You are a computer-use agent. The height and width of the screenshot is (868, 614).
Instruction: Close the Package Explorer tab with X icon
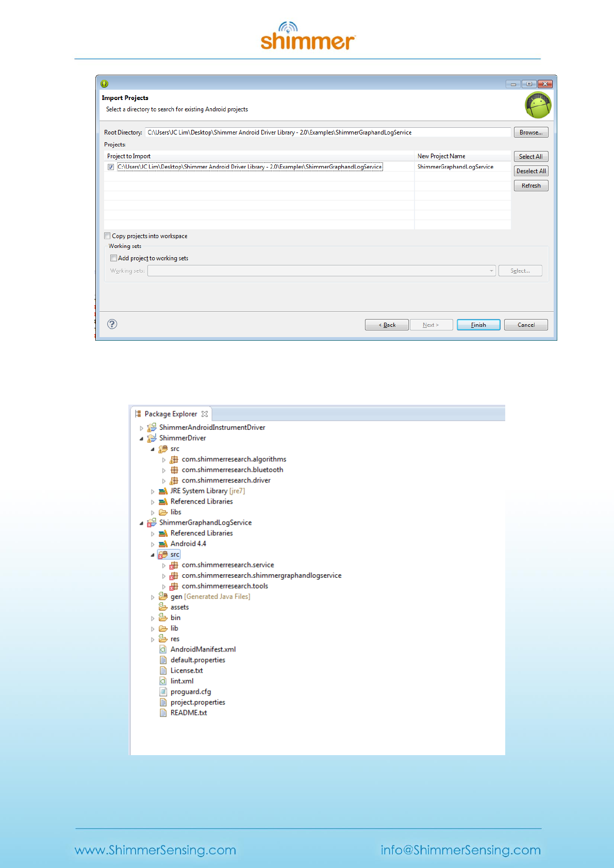(205, 414)
